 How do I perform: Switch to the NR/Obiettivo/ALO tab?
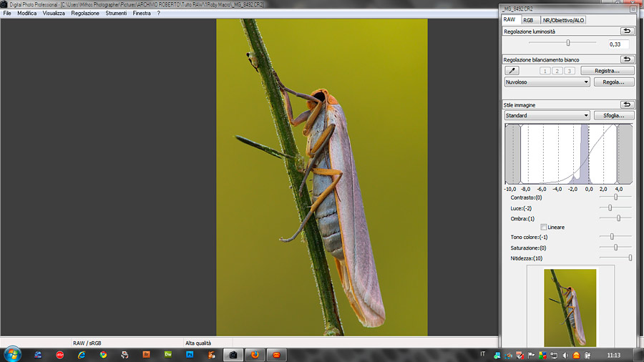pos(563,20)
